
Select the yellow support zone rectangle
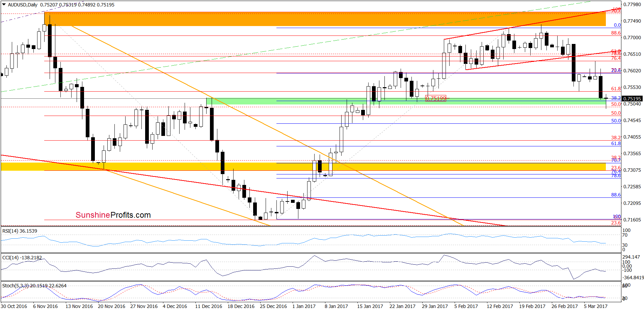point(303,167)
